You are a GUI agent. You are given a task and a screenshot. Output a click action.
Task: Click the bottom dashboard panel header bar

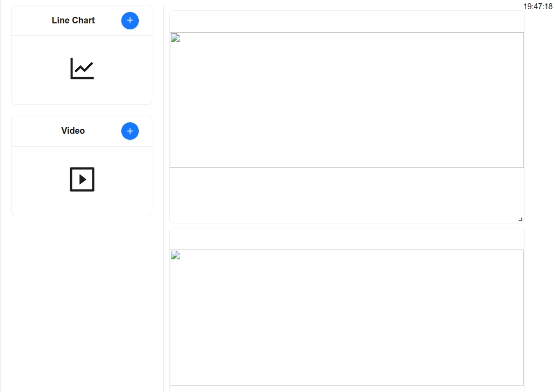347,239
